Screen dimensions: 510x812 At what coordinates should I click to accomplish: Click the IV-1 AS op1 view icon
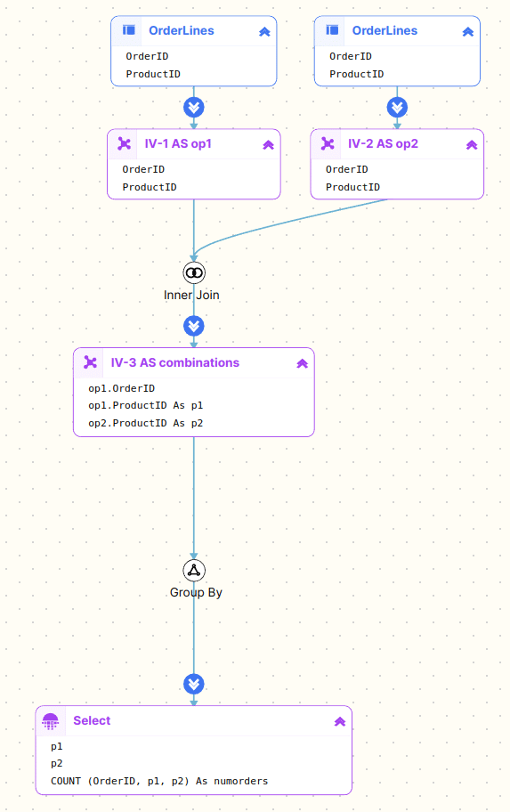125,143
